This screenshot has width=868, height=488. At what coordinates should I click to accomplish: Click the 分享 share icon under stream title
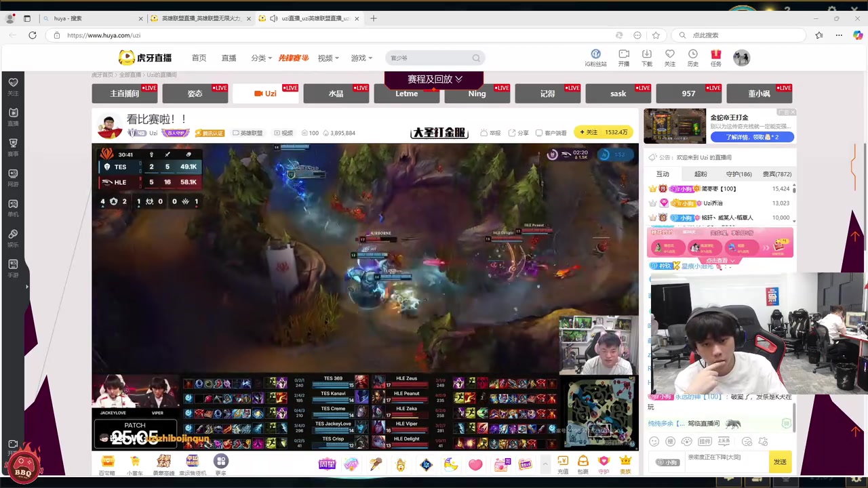point(518,133)
